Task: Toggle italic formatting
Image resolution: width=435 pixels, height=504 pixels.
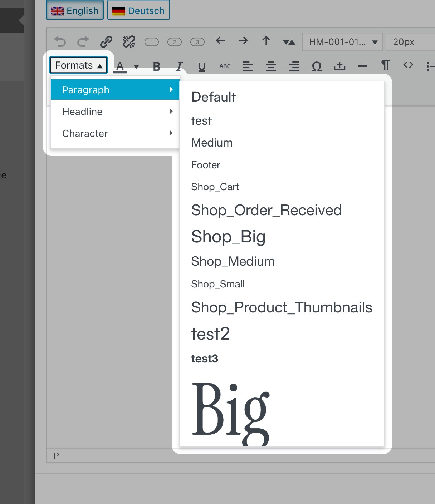Action: [179, 66]
